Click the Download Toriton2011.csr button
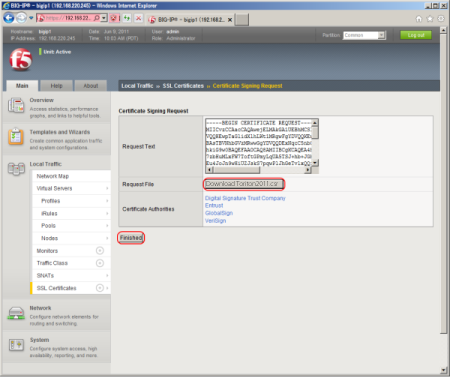This screenshot has width=451, height=377. pyautogui.click(x=244, y=184)
